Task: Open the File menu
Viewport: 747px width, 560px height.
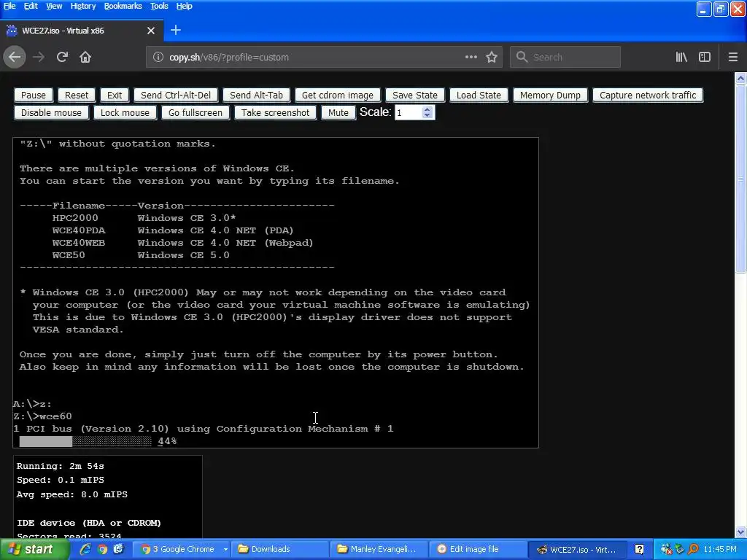Action: [x=9, y=6]
